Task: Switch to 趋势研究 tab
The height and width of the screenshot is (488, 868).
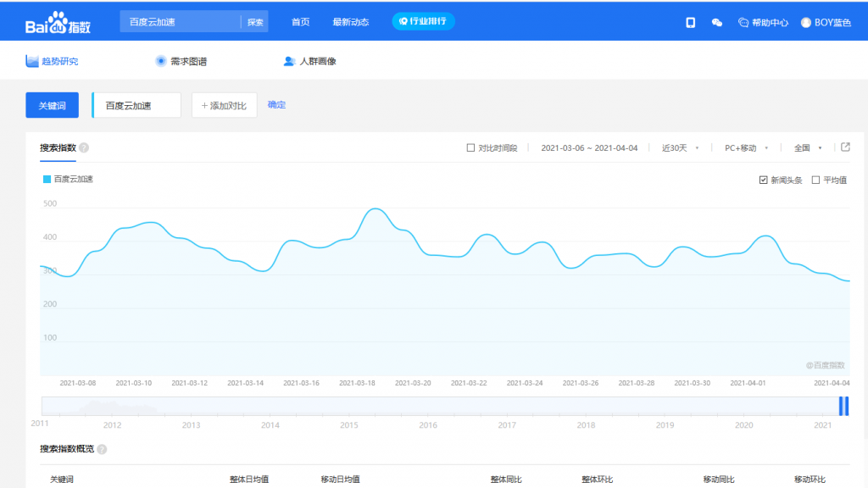Action: (x=52, y=61)
